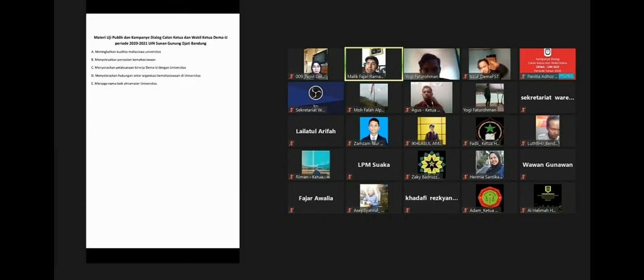Click the muted mic icon on Wawan Gunawan's tile

click(522, 177)
